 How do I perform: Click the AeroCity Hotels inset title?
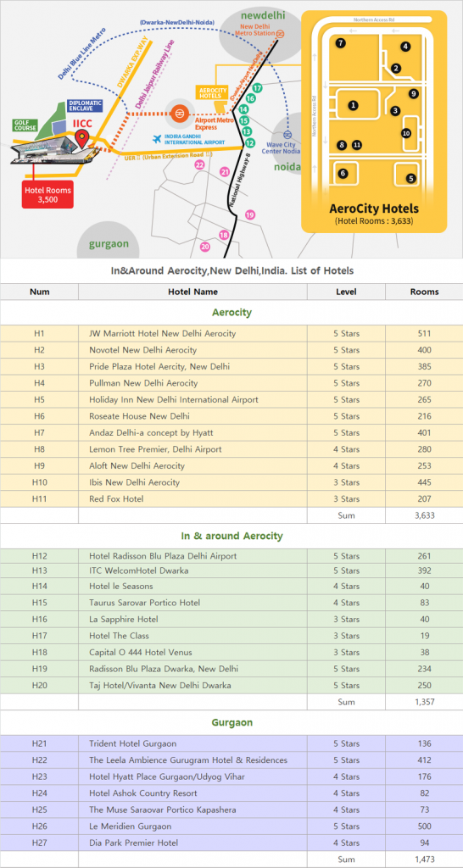click(374, 209)
